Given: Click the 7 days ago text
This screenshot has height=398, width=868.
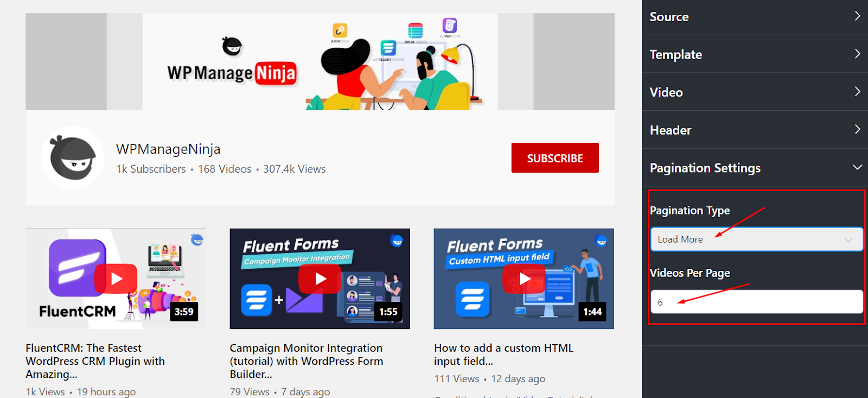Looking at the screenshot, I should coord(305,391).
